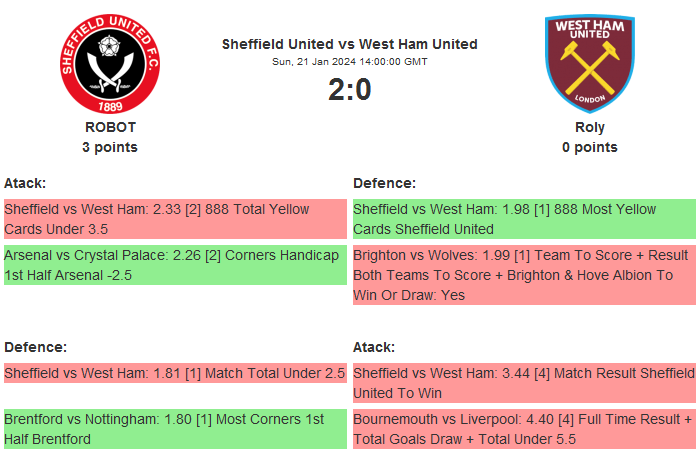The image size is (700, 460).
Task: Click Roly's 0 points label
Action: coord(589,147)
